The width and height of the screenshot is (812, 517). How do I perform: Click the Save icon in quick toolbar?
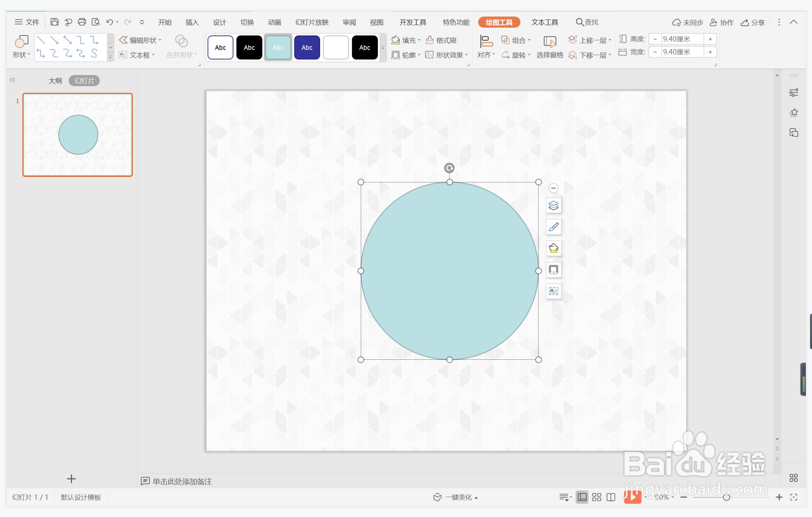(55, 22)
